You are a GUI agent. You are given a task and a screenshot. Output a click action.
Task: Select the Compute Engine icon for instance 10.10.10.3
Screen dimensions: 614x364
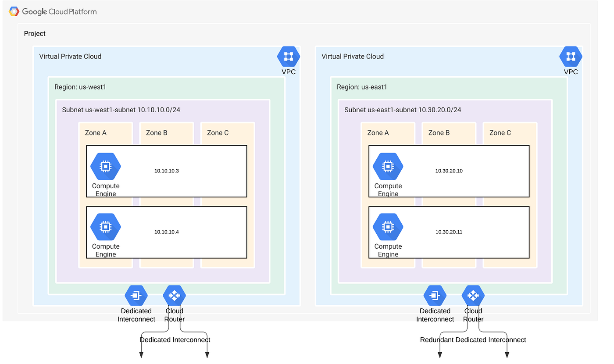[105, 166]
